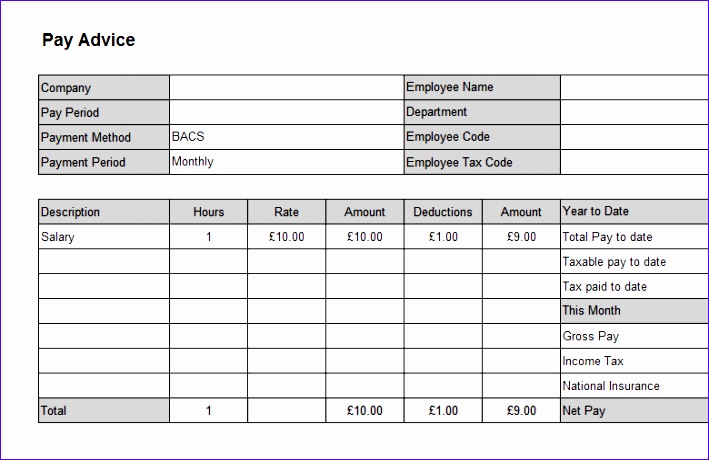Select the Department value cell
The width and height of the screenshot is (709, 460).
tap(635, 113)
